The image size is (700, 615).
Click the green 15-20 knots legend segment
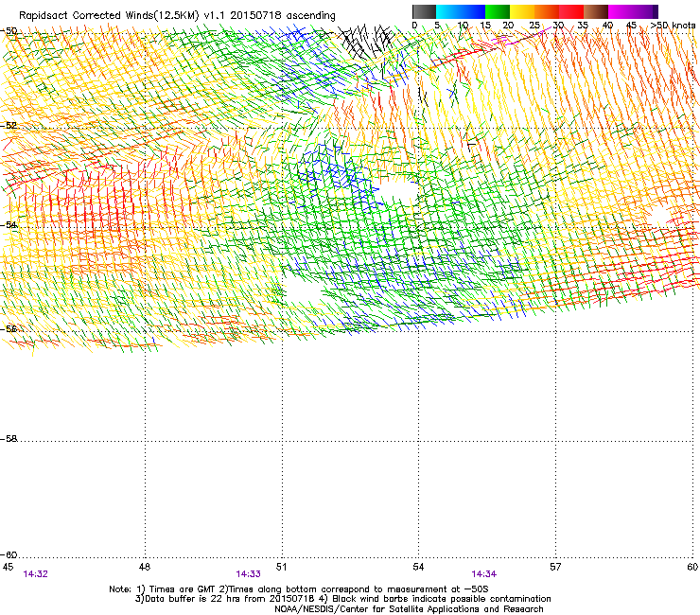point(498,11)
